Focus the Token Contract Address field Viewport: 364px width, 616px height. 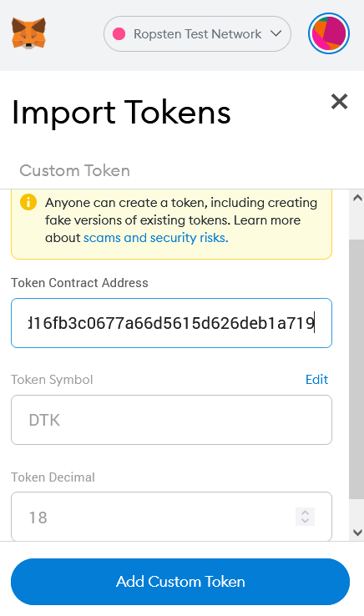tap(171, 323)
